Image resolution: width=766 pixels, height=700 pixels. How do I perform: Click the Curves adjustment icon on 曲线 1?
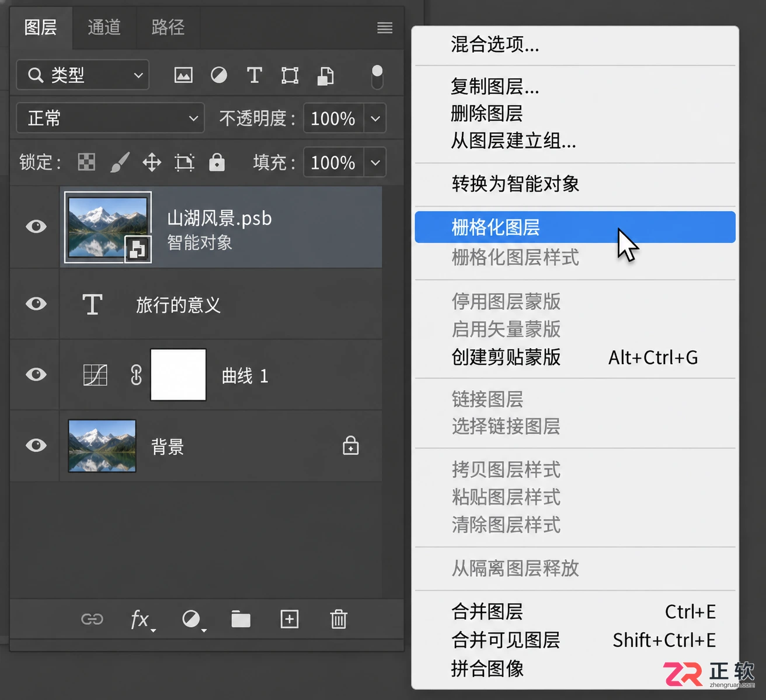(95, 375)
